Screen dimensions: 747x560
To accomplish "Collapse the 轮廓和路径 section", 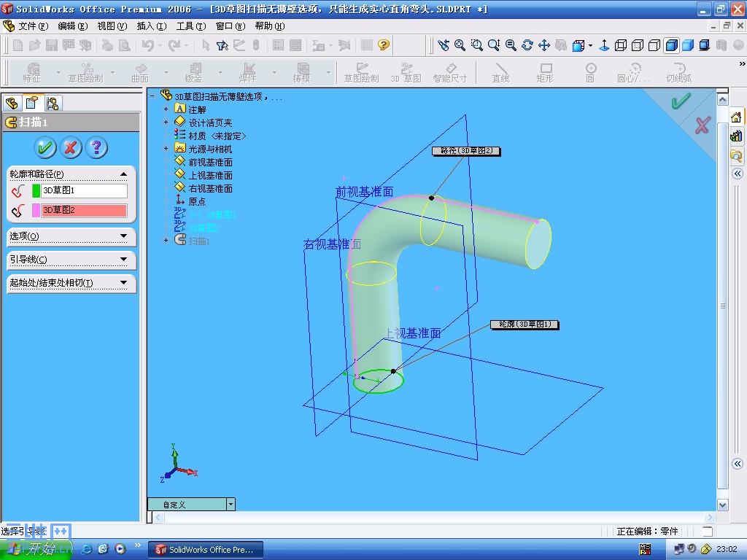I will (124, 174).
